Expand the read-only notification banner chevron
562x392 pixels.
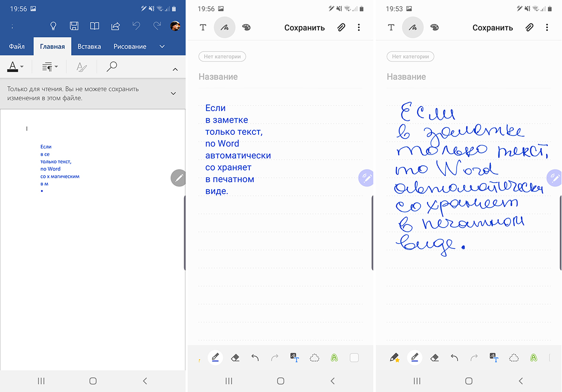(x=173, y=93)
